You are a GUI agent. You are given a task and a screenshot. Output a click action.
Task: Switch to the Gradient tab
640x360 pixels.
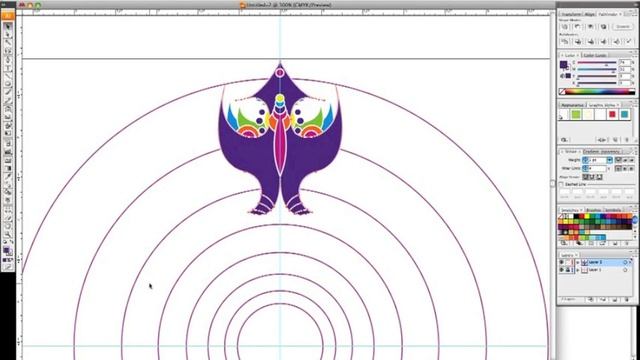point(591,152)
